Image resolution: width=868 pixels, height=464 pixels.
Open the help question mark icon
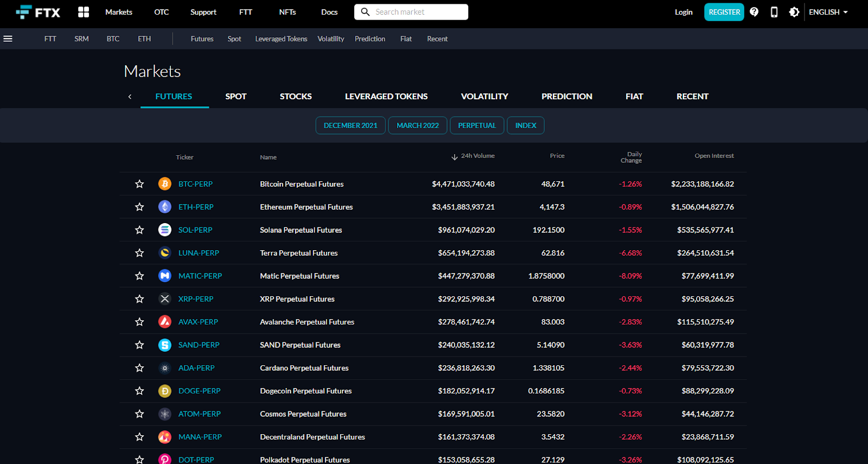[x=754, y=12]
